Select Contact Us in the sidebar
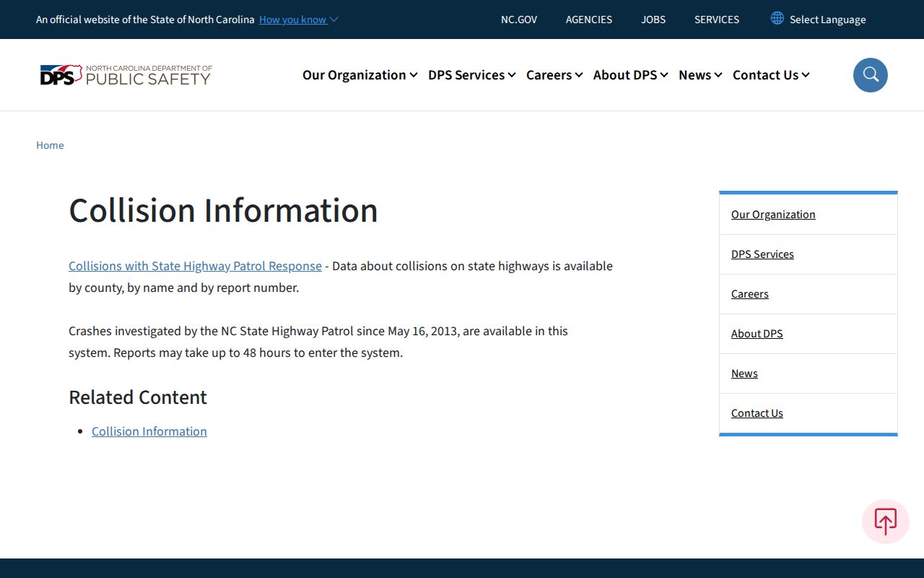 coord(757,413)
